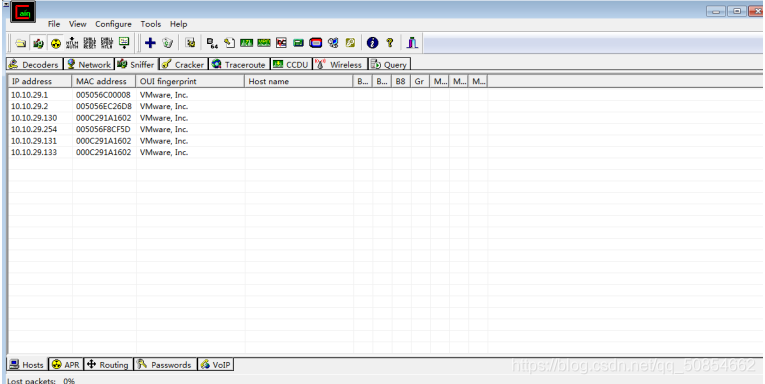This screenshot has width=765, height=384.
Task: Open the Help menu
Action: pos(179,24)
